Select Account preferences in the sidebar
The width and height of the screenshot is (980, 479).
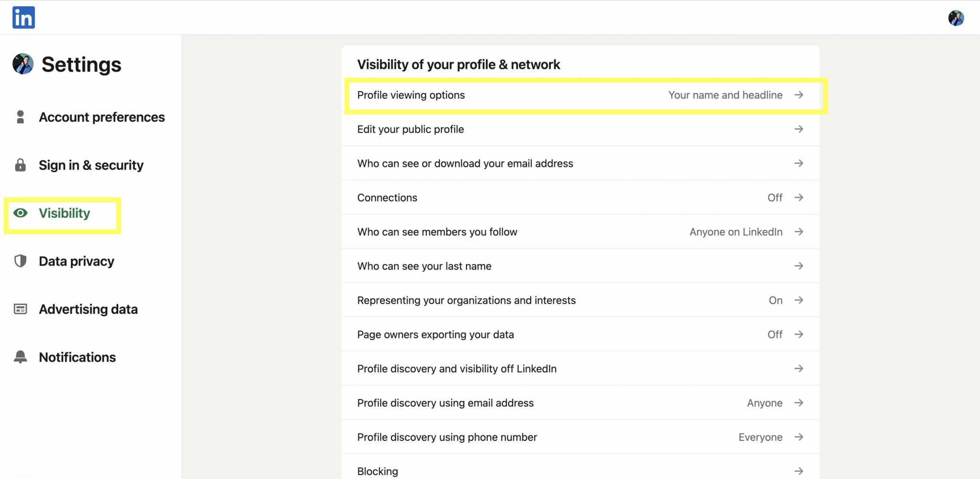pos(102,117)
